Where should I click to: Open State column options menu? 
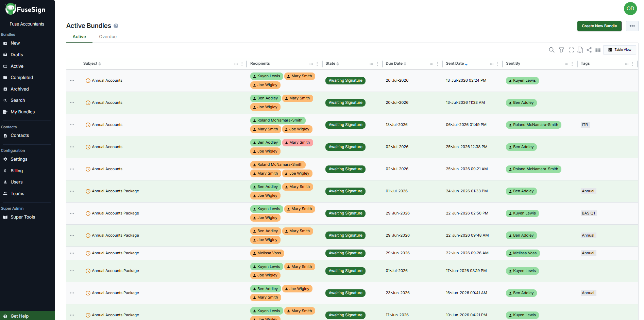(x=377, y=64)
